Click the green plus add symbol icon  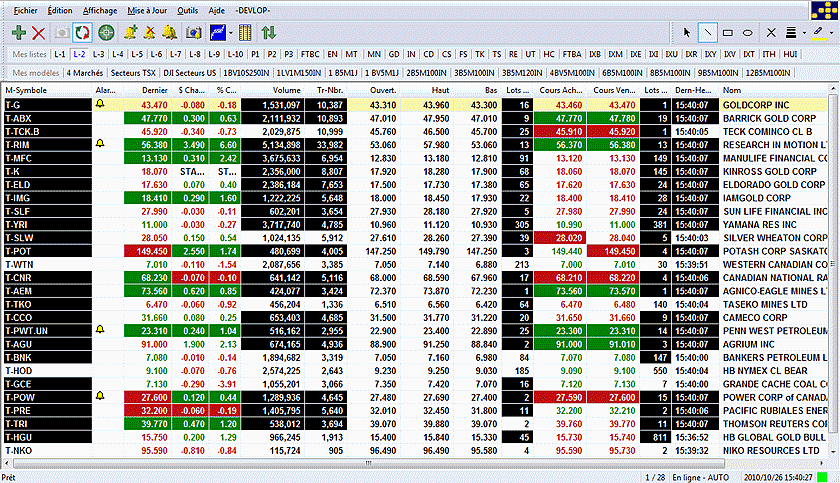[x=18, y=32]
